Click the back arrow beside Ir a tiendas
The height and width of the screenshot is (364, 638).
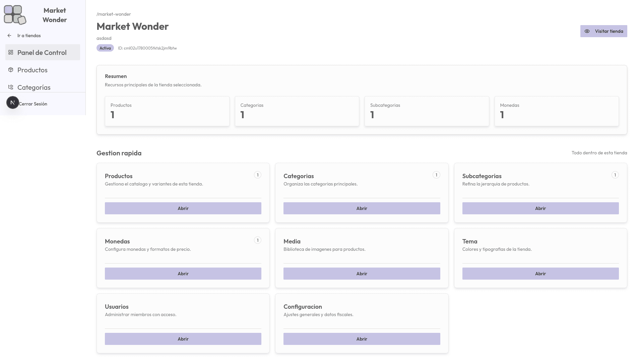point(9,35)
